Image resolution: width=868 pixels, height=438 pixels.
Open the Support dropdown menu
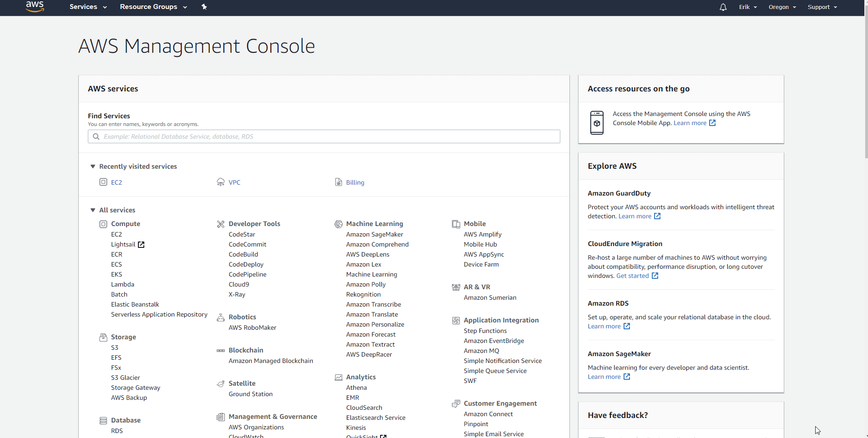[822, 7]
